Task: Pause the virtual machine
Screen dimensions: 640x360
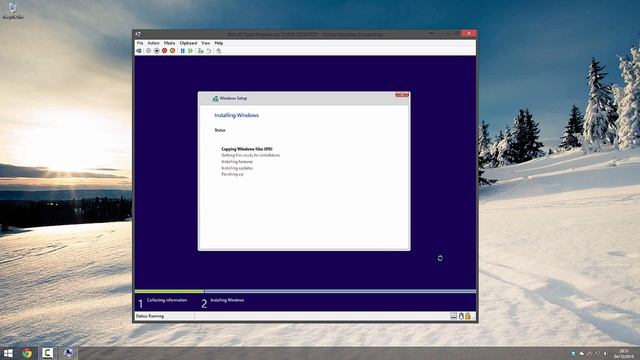Action: 182,51
